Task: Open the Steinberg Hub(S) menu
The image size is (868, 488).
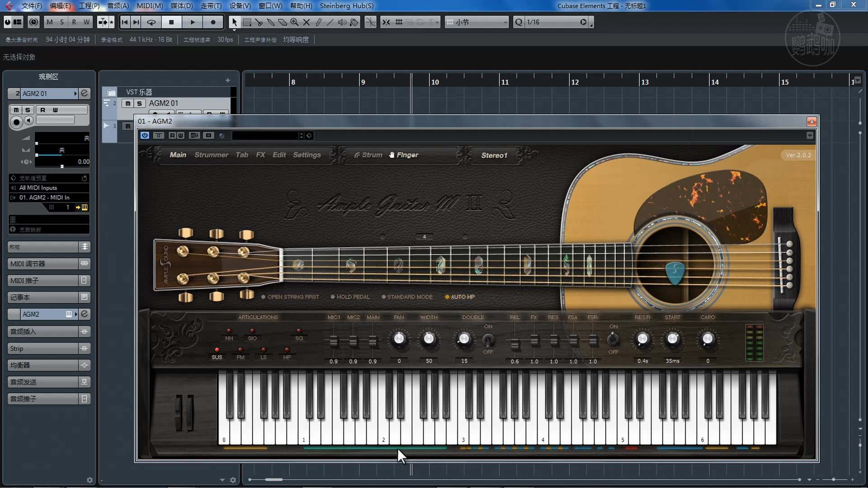Action: (x=347, y=6)
